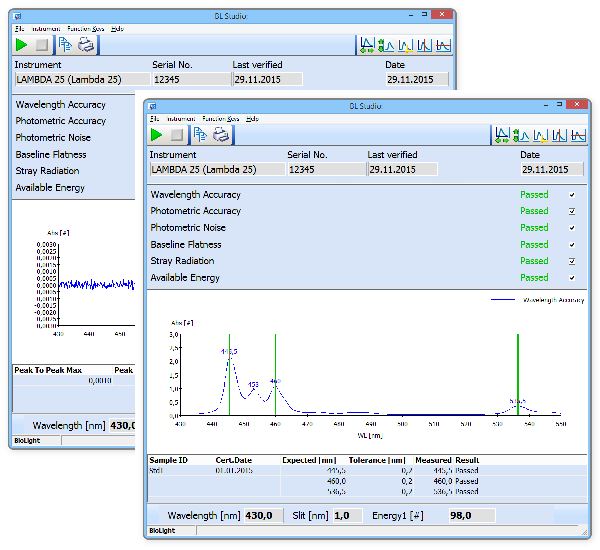Toggle the Available Energy checkbox
The image size is (600, 550).
[572, 278]
